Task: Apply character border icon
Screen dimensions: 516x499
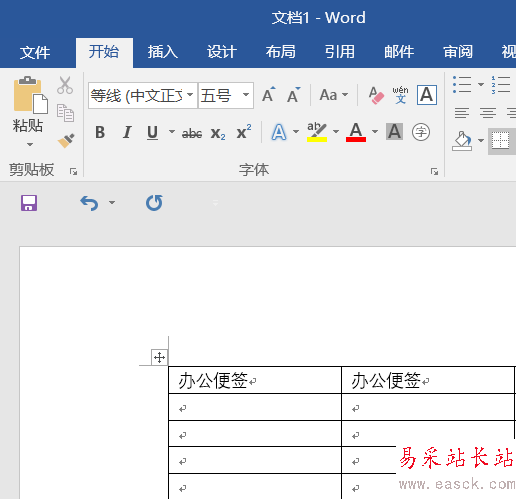Action: coord(427,95)
